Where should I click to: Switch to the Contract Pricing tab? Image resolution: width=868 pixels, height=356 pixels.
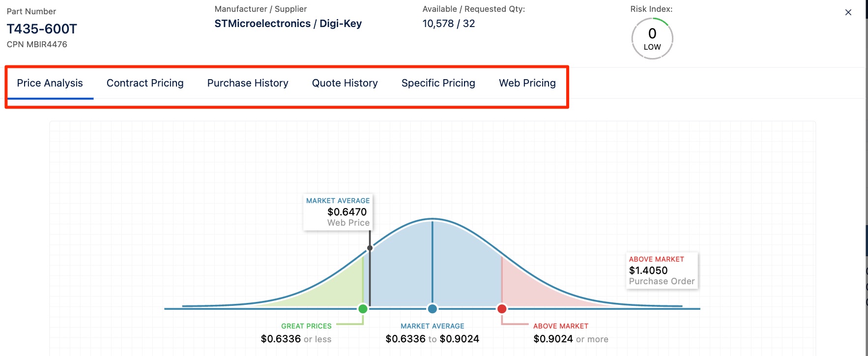(145, 83)
